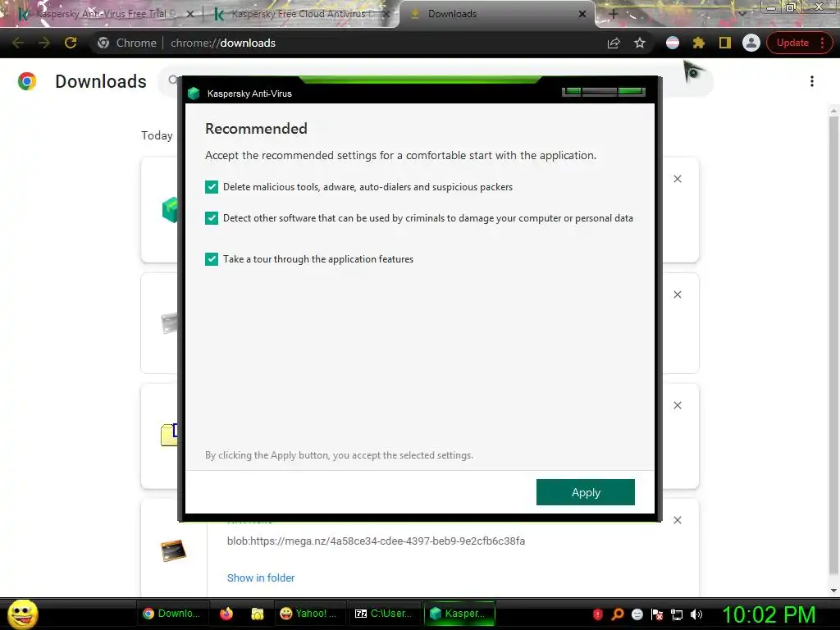The width and height of the screenshot is (840, 630).
Task: Click the Today date heading
Action: 157,135
